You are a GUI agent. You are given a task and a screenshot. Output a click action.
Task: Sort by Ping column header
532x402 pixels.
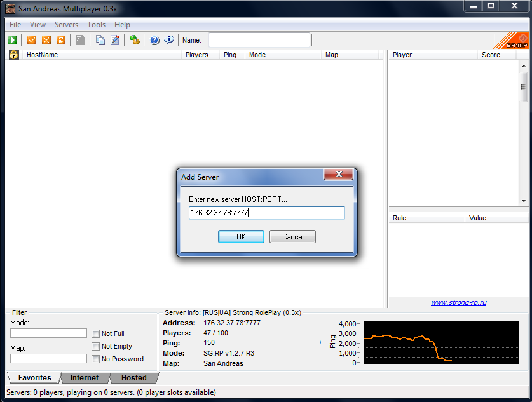[x=232, y=55]
